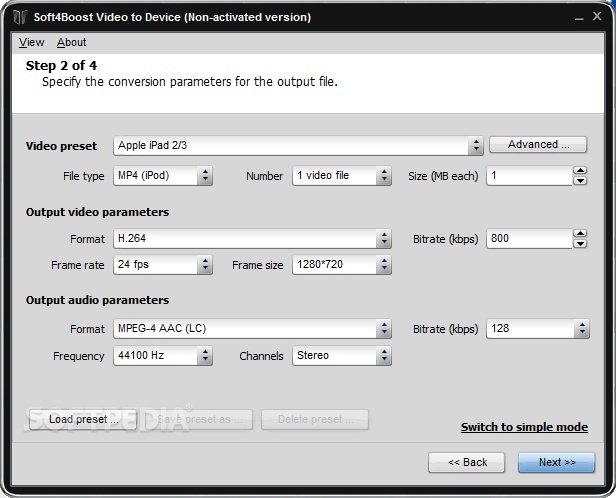The width and height of the screenshot is (616, 498).
Task: Open the File type MP4 (iPod) dropdown
Action: click(x=163, y=176)
